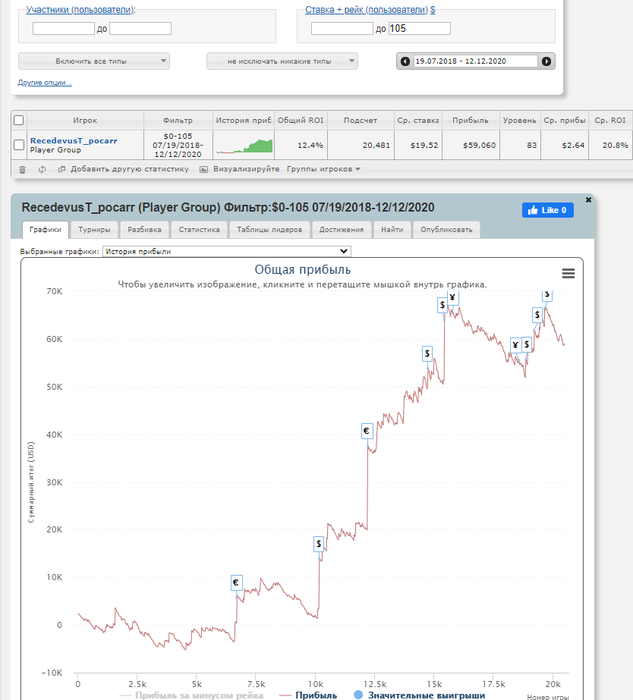Toggle 'Значительные выигрыши' legend series

pyautogui.click(x=419, y=695)
